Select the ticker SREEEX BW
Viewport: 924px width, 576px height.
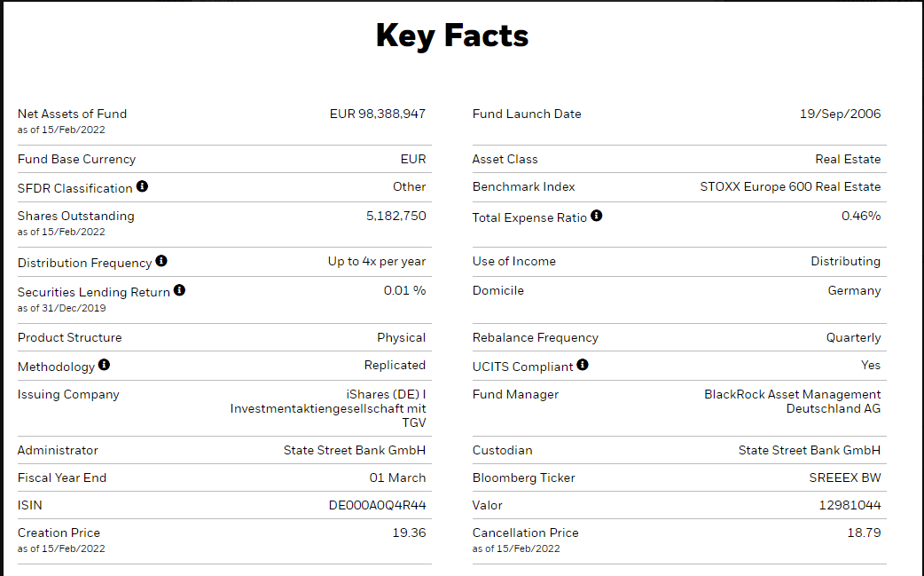pos(845,477)
